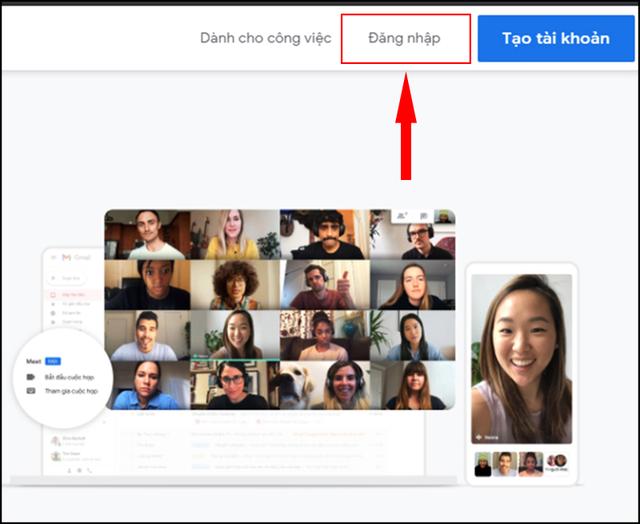Click the phone icon at the Gmail sidebar bottom
This screenshot has height=524, width=640.
tap(90, 469)
